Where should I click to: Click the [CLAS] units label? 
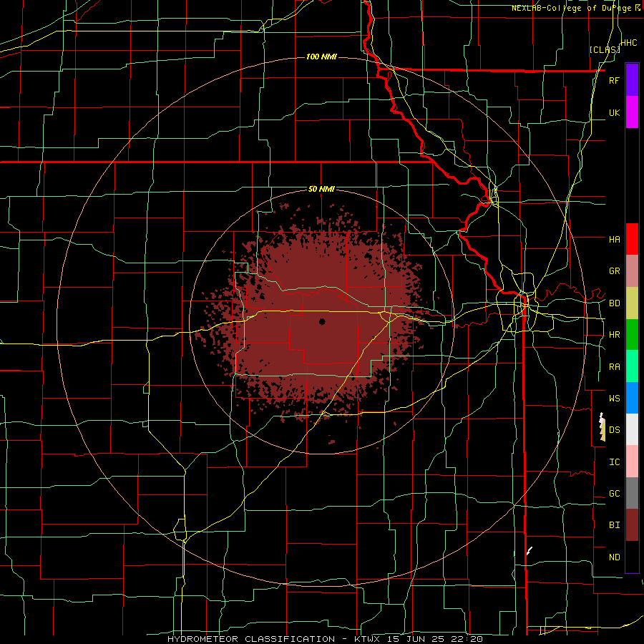click(x=605, y=49)
